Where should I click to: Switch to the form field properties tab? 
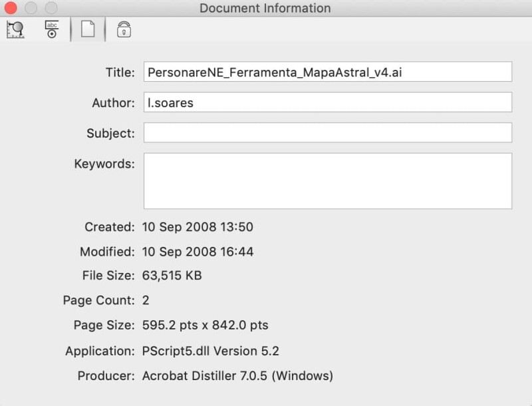pos(51,30)
